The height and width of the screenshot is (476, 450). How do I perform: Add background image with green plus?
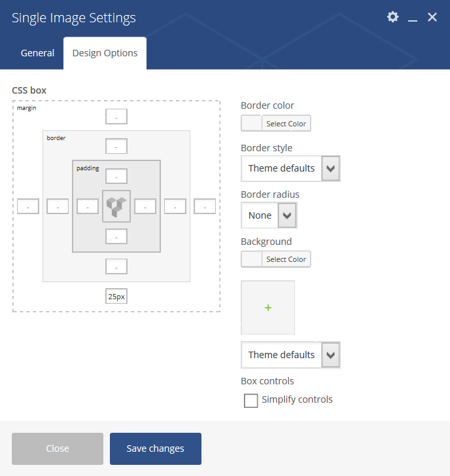268,308
